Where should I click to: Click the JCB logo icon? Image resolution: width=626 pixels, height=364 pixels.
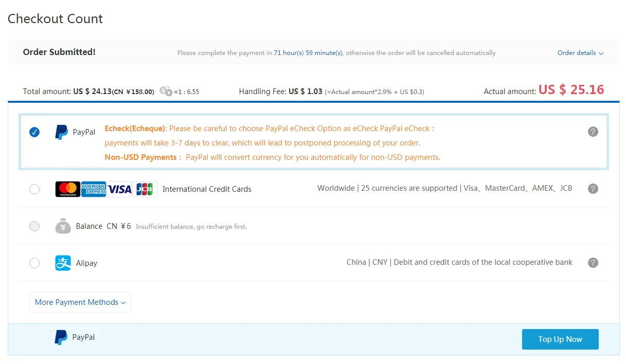pyautogui.click(x=145, y=189)
